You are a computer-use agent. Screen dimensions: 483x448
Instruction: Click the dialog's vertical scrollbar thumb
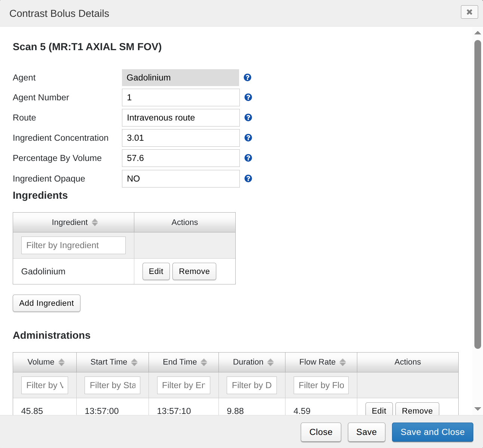click(x=477, y=195)
